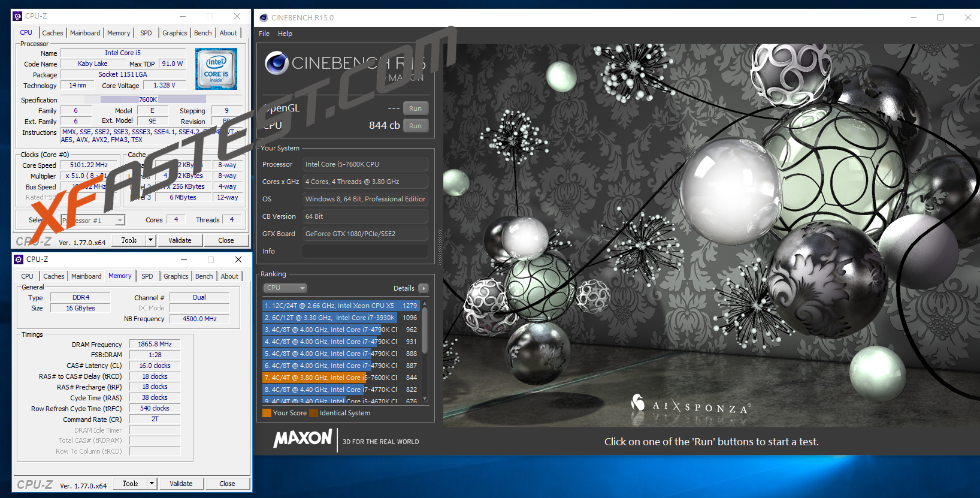This screenshot has height=498, width=980.
Task: Click the memory Type value DDR4
Action: (x=81, y=297)
